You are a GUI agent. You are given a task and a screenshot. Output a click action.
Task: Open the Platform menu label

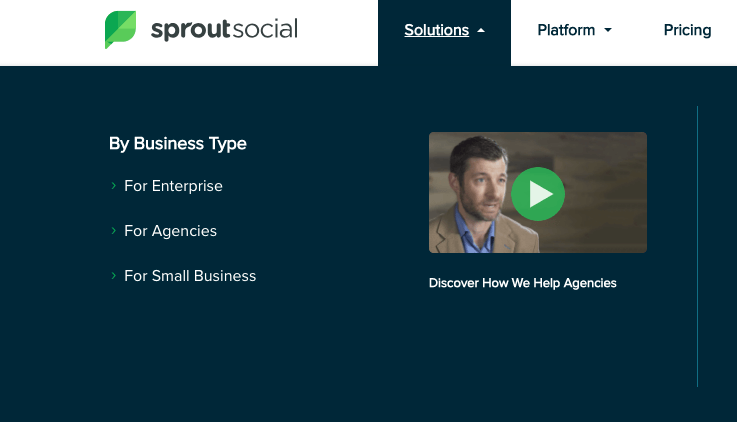point(566,30)
